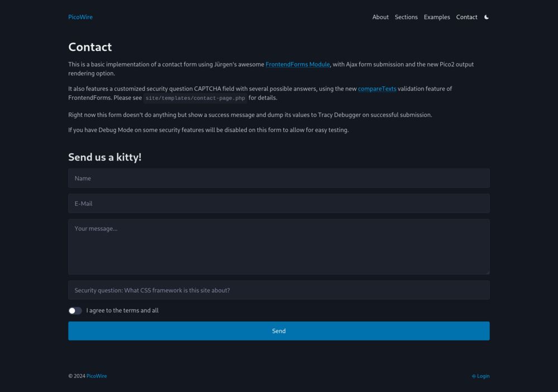Toggle dark mode with the moon icon
The width and height of the screenshot is (558, 392).
486,17
